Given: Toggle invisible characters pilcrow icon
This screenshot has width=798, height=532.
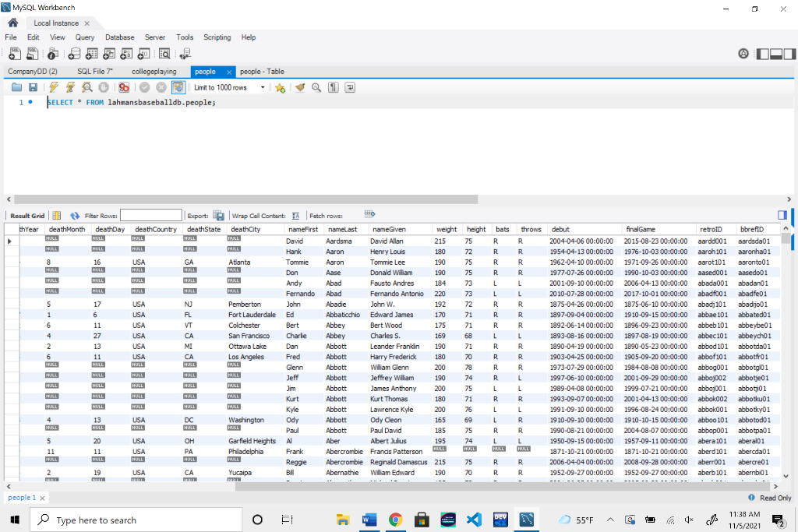Looking at the screenshot, I should click(334, 87).
